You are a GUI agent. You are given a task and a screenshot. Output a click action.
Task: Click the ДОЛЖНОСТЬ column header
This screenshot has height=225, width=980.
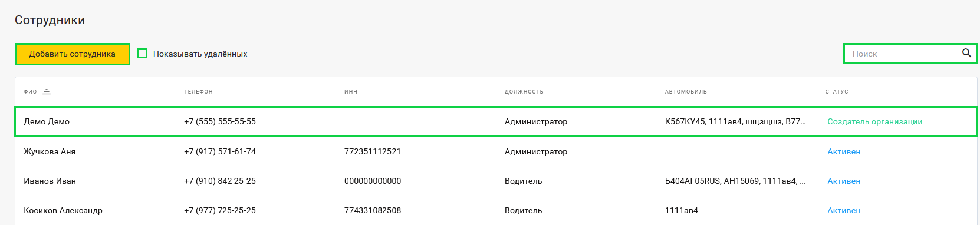(524, 92)
